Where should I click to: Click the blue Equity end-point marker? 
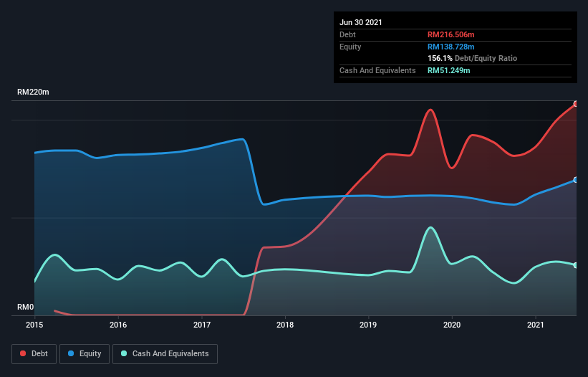[x=576, y=180]
